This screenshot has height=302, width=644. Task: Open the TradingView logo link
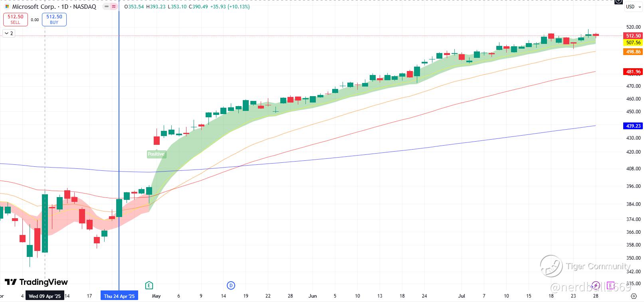coord(36,282)
